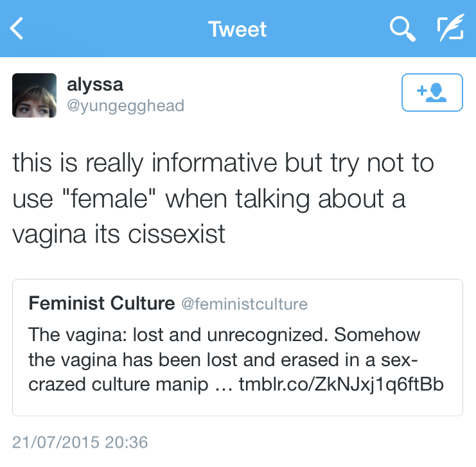Follow alyssa with the add-user button
The height and width of the screenshot is (467, 476).
click(432, 93)
